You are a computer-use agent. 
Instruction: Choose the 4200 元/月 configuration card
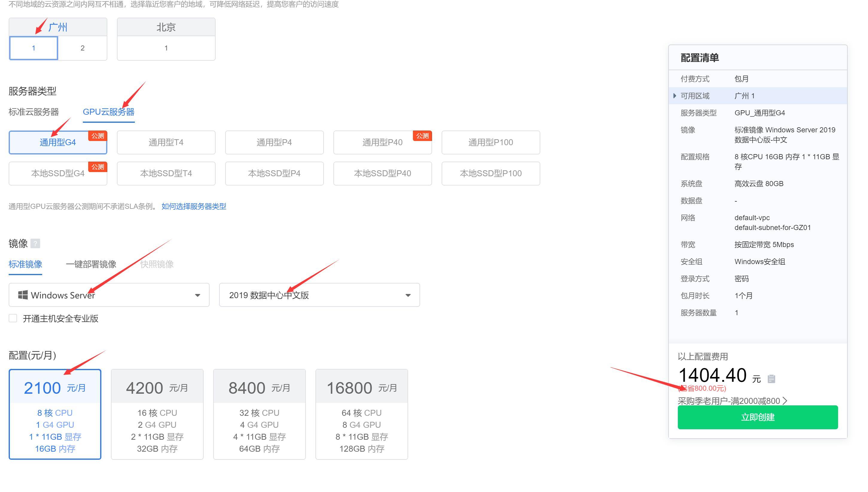click(x=157, y=414)
